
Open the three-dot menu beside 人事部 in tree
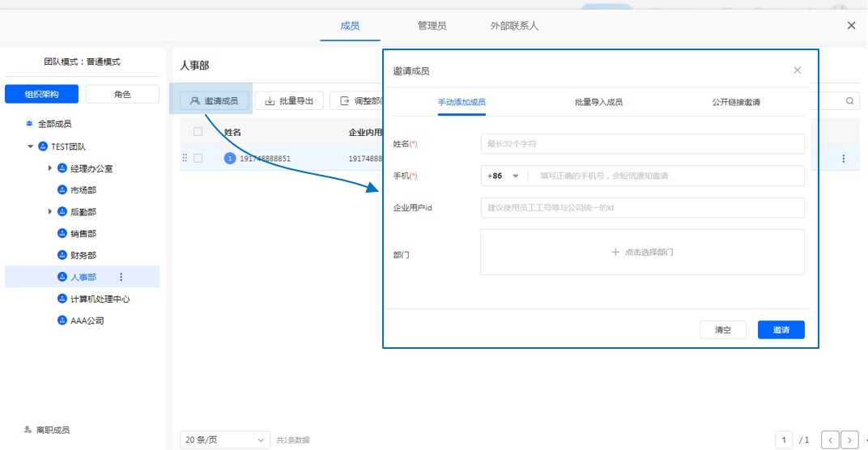click(x=121, y=277)
